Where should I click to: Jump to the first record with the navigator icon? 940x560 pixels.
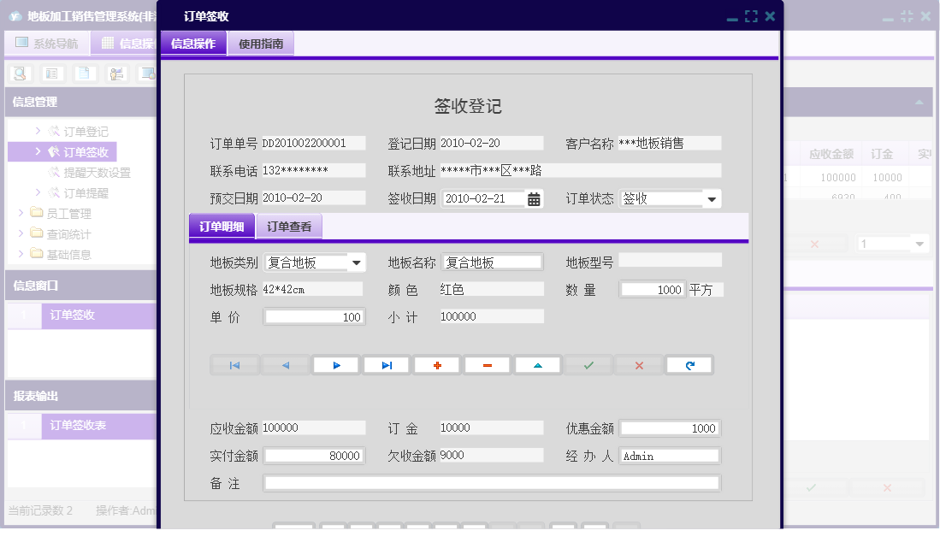pos(234,364)
